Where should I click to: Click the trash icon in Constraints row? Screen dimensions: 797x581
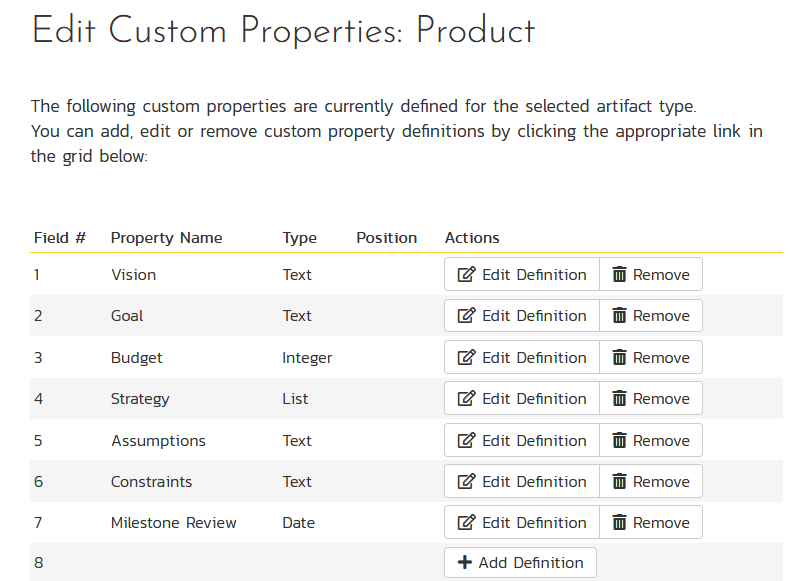tap(619, 482)
